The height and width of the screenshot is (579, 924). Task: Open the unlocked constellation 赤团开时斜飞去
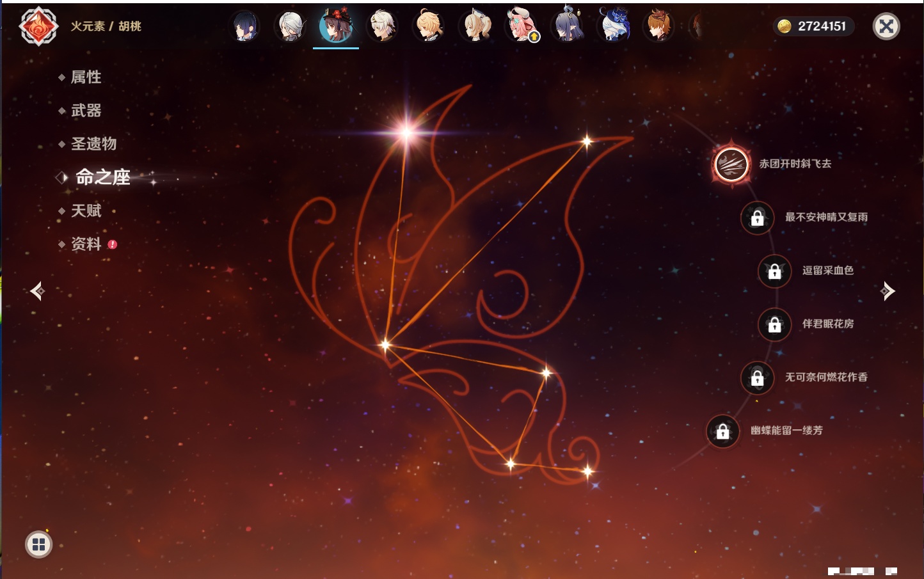pyautogui.click(x=731, y=164)
